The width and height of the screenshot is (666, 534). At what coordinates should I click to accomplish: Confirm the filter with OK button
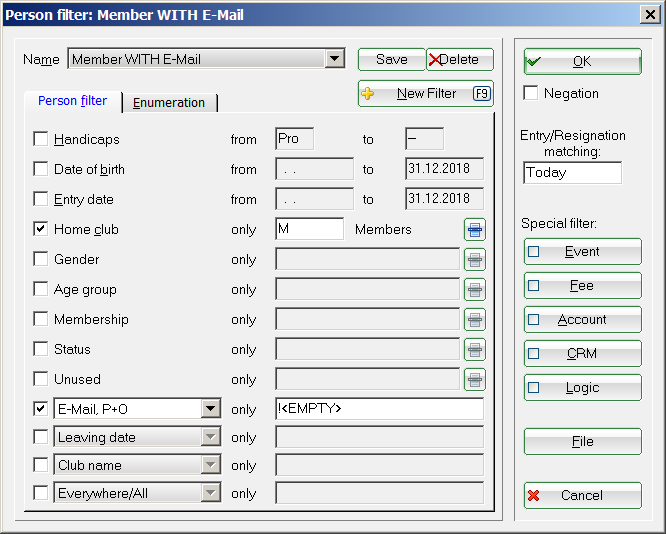pos(582,62)
